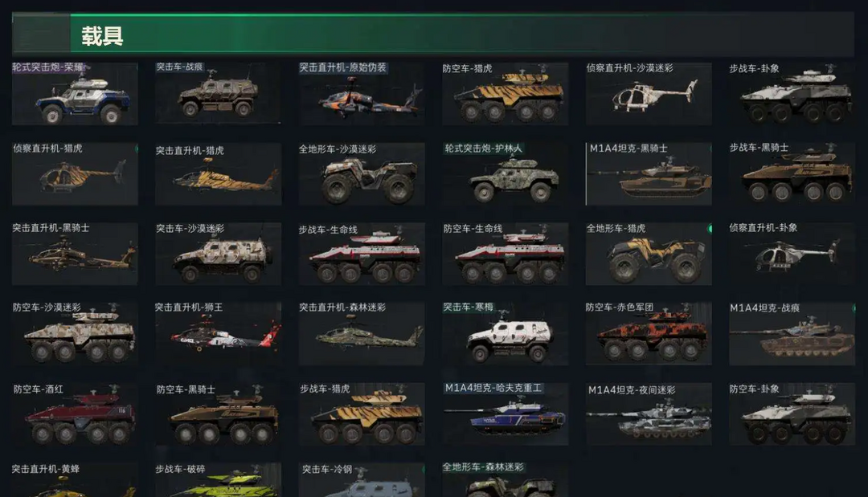Screen dimensions: 868x497
Task: Select the 步战车-生命线 skin
Action: coord(362,254)
